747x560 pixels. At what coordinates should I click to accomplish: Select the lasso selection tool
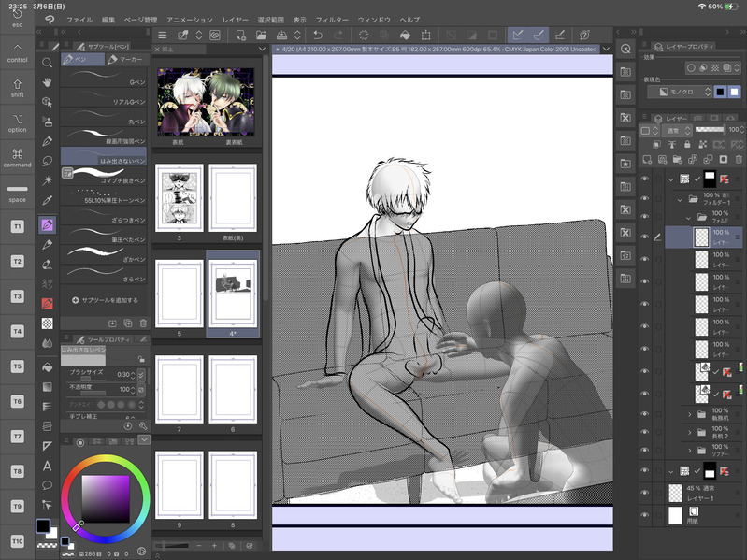click(x=47, y=161)
